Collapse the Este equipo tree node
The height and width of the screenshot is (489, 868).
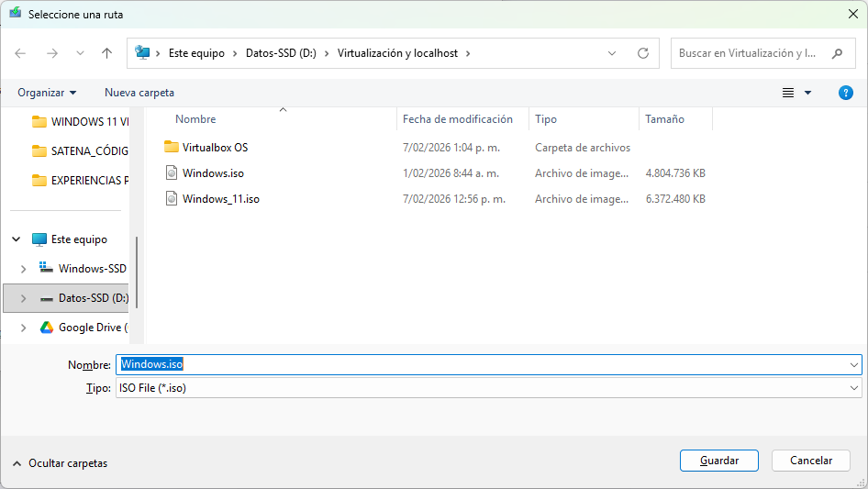tap(17, 239)
